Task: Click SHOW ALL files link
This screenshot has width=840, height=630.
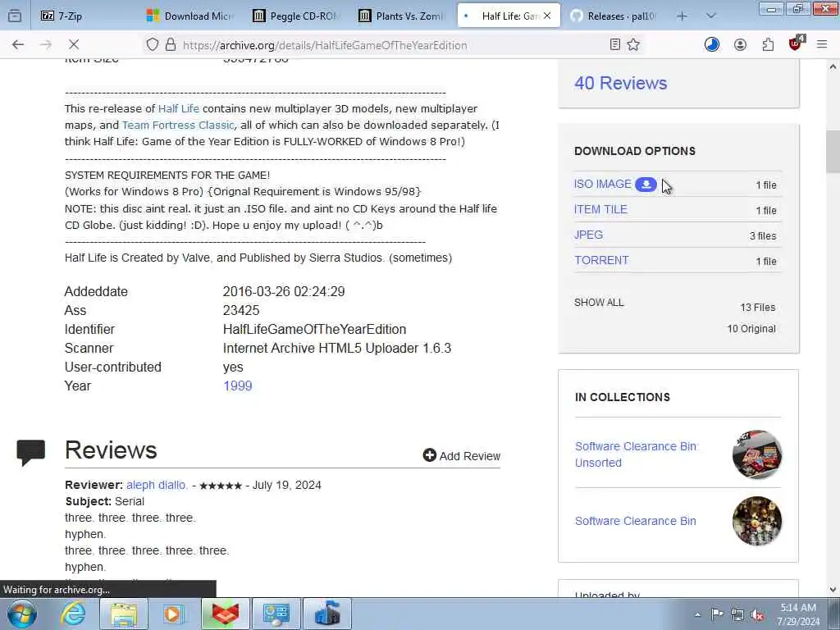Action: (x=599, y=303)
